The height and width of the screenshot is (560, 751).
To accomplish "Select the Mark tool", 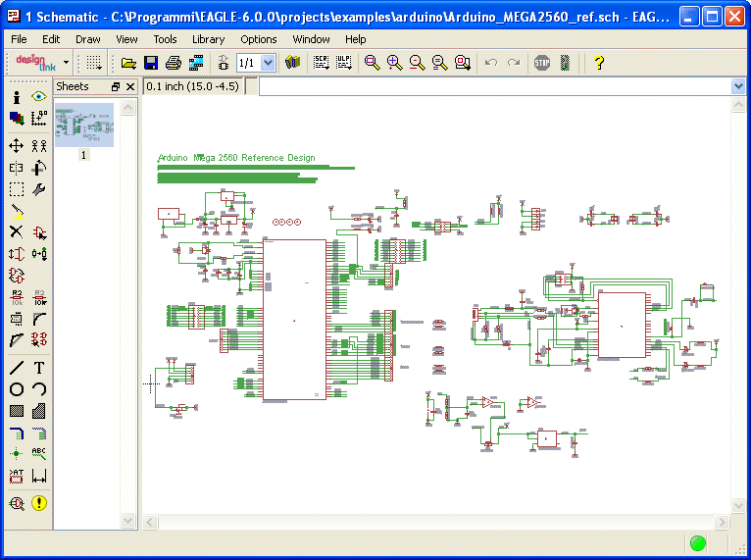I will point(39,118).
